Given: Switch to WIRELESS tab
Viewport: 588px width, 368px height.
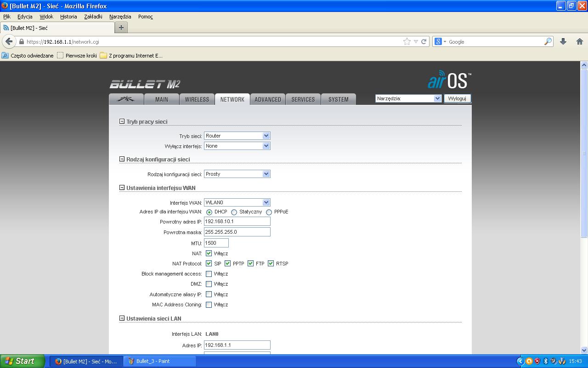Looking at the screenshot, I should coord(197,99).
